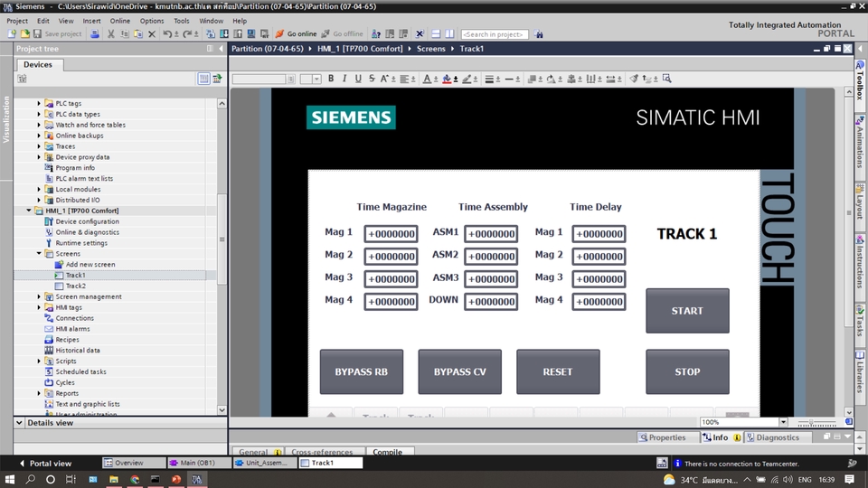Image resolution: width=868 pixels, height=488 pixels.
Task: Click the Accessible devices icon
Action: [376, 33]
